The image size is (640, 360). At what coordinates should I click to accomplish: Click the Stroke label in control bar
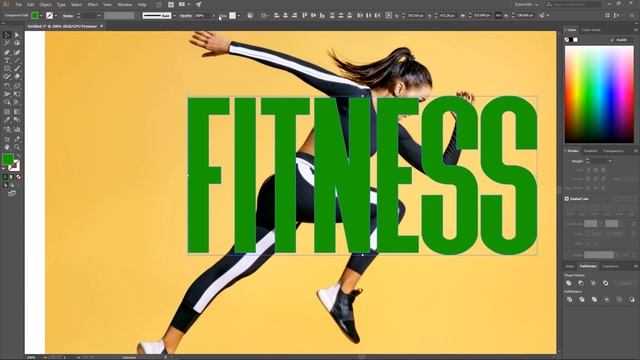[68, 16]
